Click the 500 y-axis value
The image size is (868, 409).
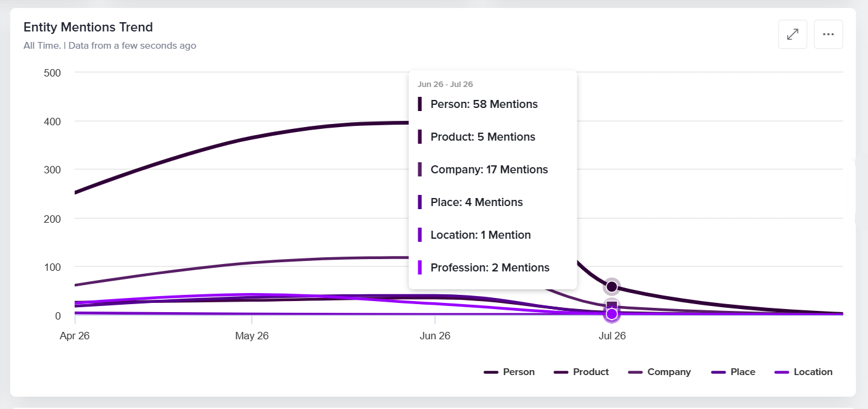pos(52,73)
